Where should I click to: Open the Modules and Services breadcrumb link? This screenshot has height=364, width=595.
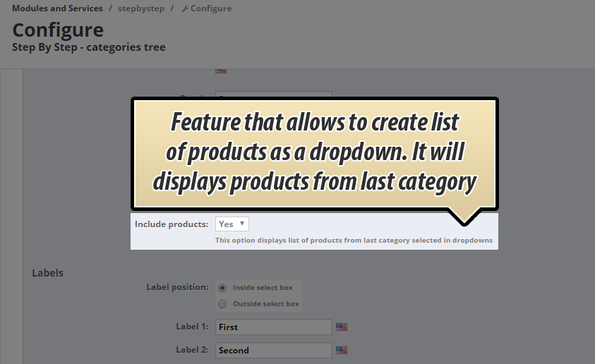tap(57, 8)
